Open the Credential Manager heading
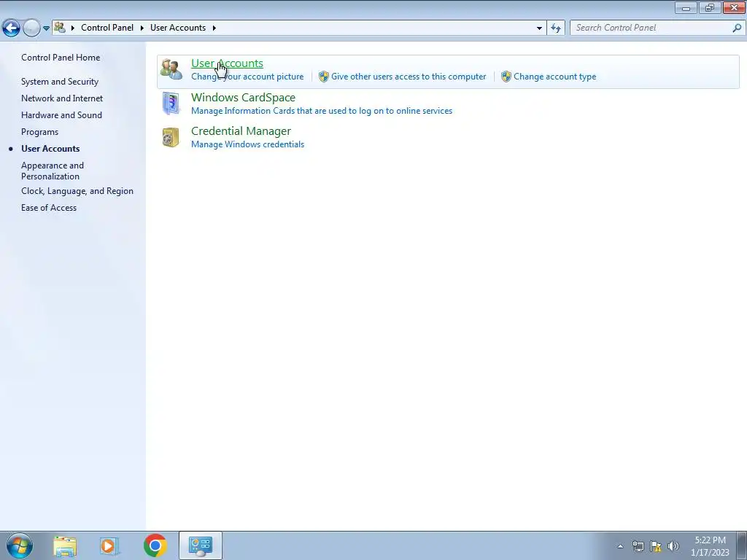This screenshot has width=747, height=560. [241, 131]
